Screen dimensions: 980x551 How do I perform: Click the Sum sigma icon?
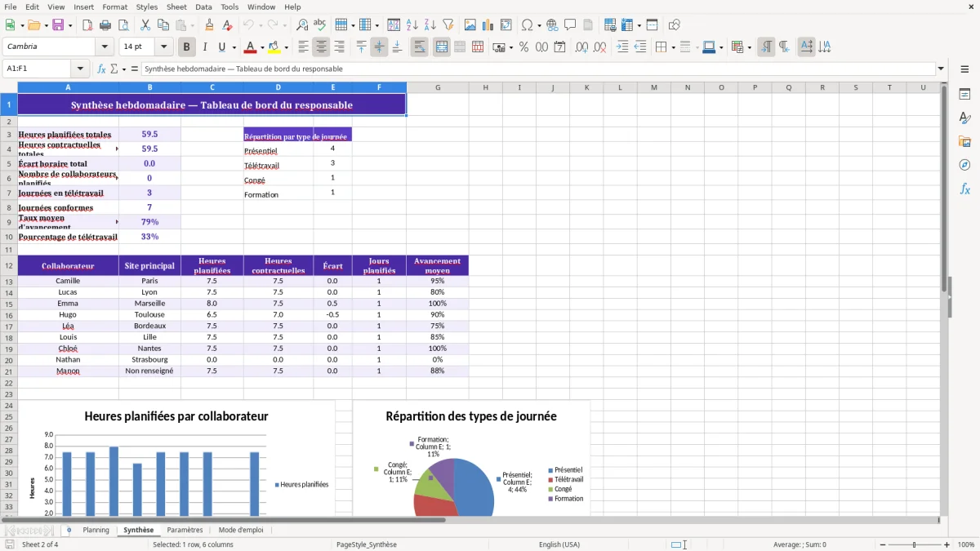pos(114,69)
